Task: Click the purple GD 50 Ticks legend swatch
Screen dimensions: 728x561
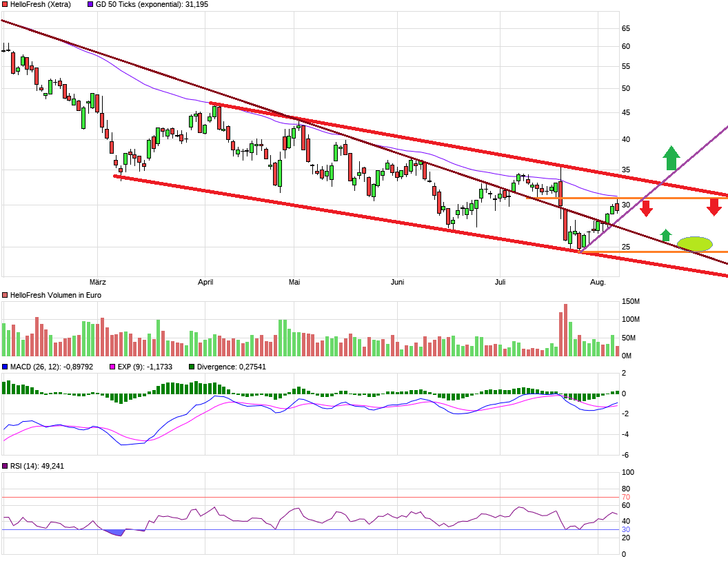Action: (90, 5)
